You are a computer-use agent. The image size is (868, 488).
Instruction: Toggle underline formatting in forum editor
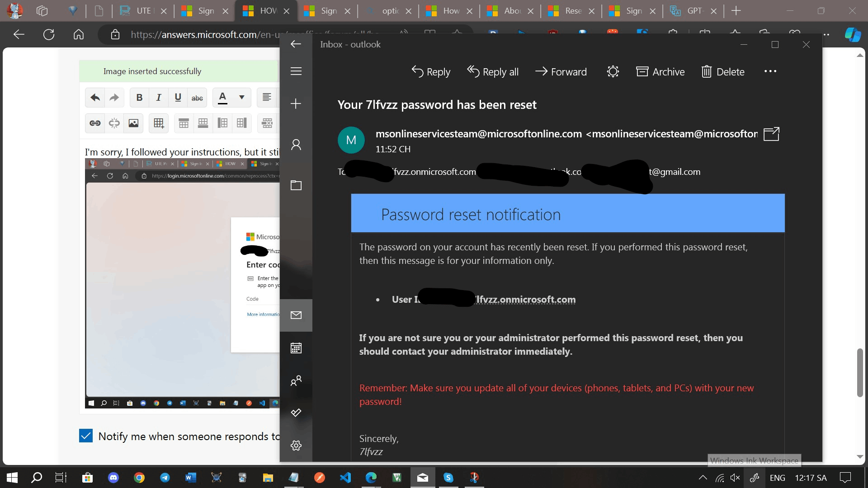click(x=178, y=98)
